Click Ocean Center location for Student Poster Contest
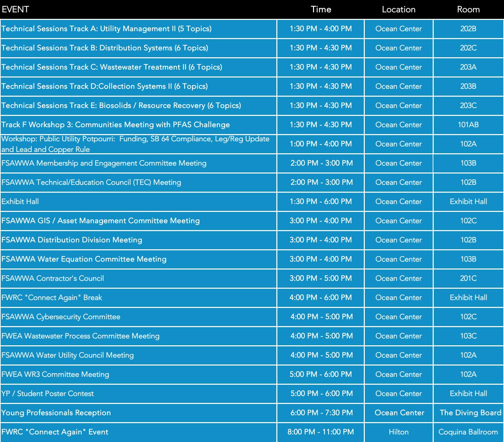 click(399, 394)
